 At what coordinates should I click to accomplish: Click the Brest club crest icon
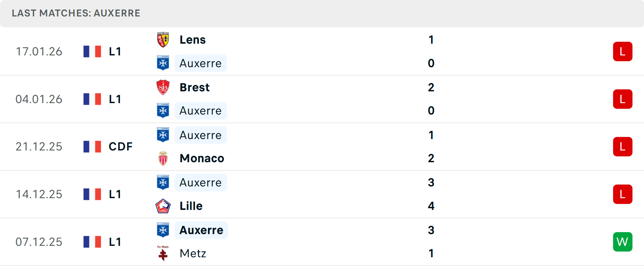163,87
